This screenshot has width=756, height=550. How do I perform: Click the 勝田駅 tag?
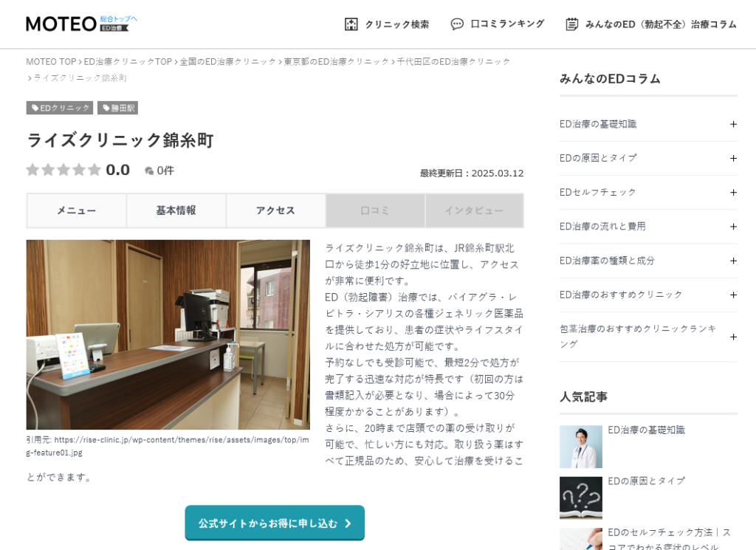[x=117, y=108]
